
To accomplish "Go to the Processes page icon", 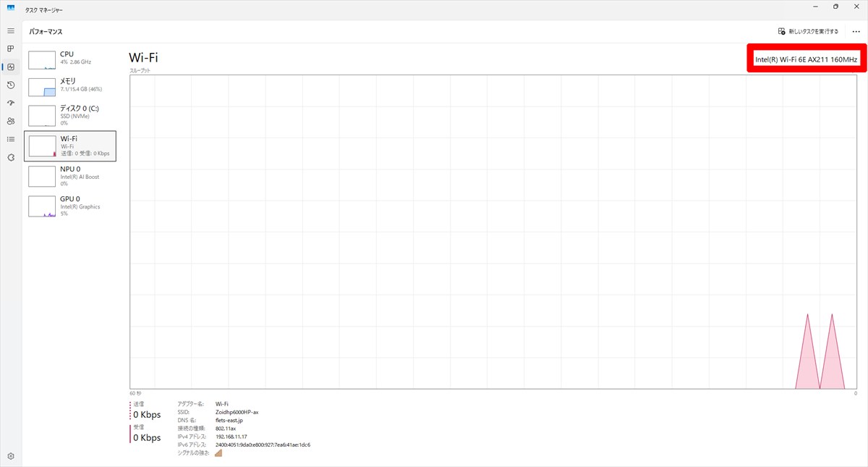I will click(x=11, y=49).
